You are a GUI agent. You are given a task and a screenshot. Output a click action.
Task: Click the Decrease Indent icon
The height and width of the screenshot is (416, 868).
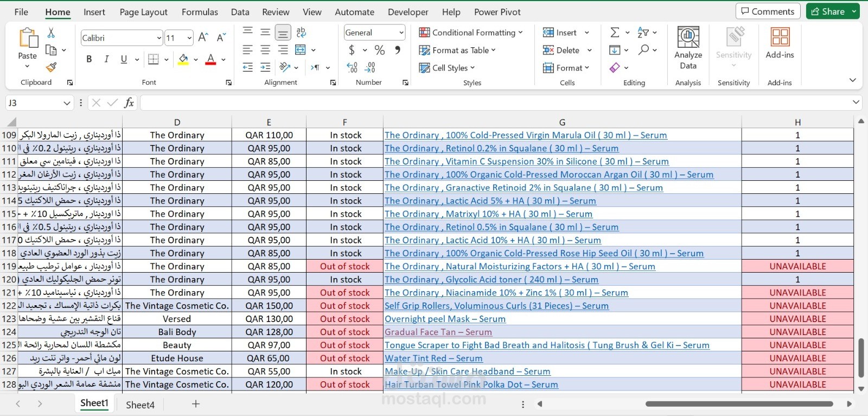(x=248, y=67)
